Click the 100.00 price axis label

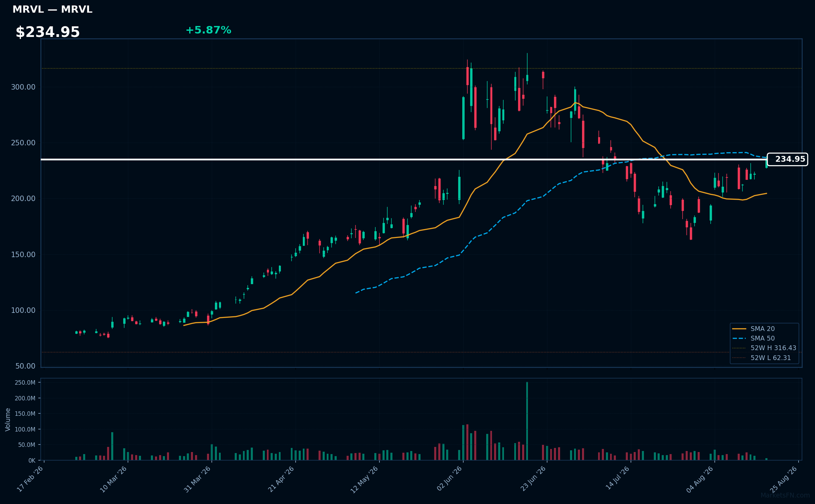(x=23, y=310)
